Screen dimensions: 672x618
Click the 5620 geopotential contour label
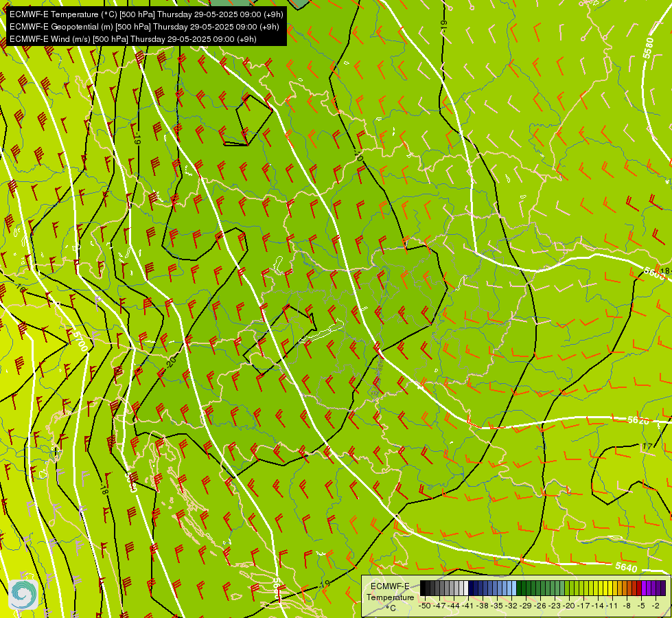click(638, 420)
